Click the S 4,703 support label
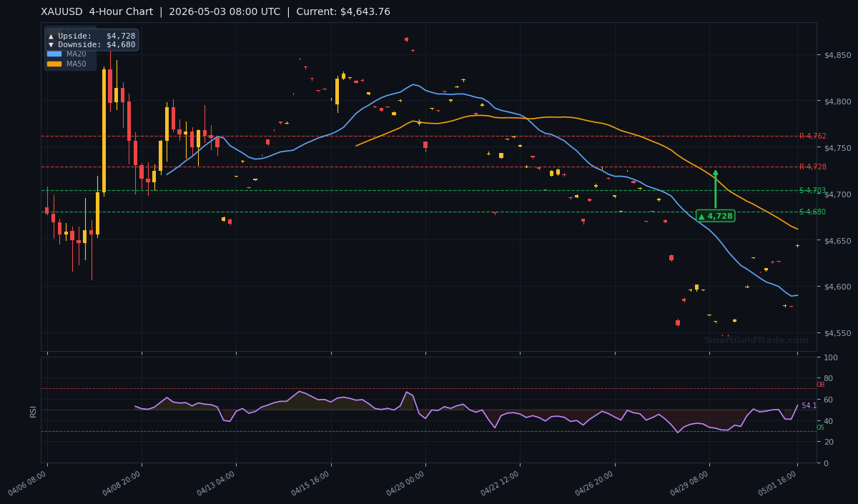Viewport: 858px width, 504px height. pyautogui.click(x=812, y=190)
